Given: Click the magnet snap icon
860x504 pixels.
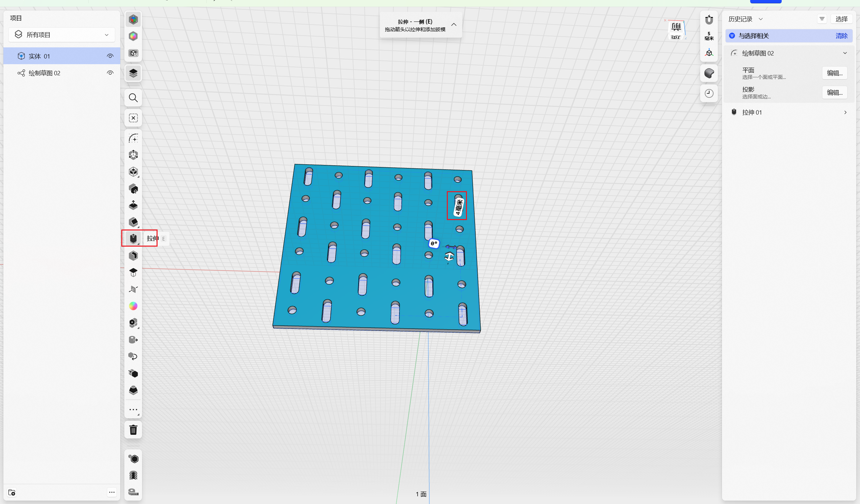Looking at the screenshot, I should (x=709, y=20).
